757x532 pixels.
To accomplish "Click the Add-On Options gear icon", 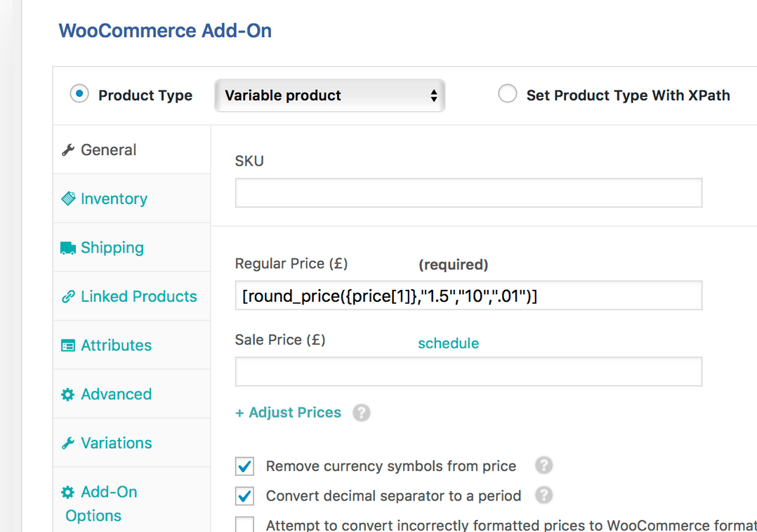I will tap(68, 492).
